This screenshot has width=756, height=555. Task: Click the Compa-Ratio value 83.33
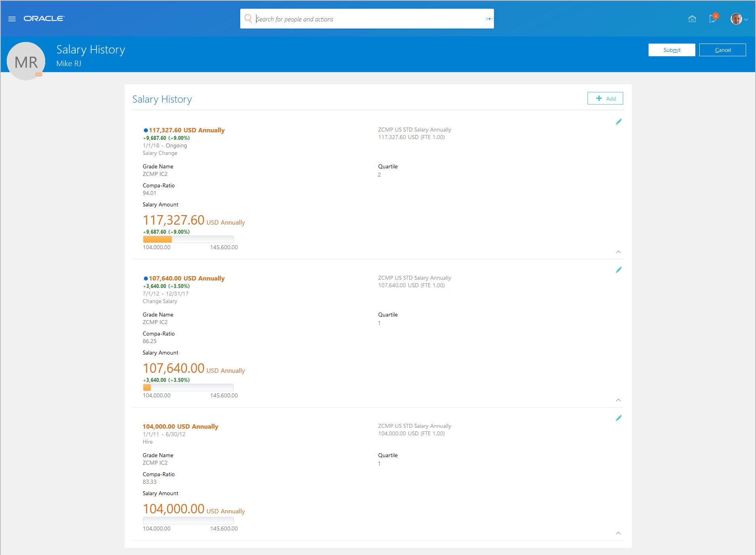[149, 482]
